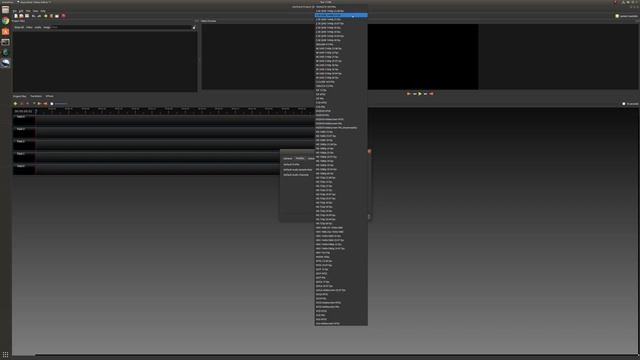Select 2.5K QHD 1440p 23.98 fps profile
The image size is (640, 360).
[x=341, y=11]
